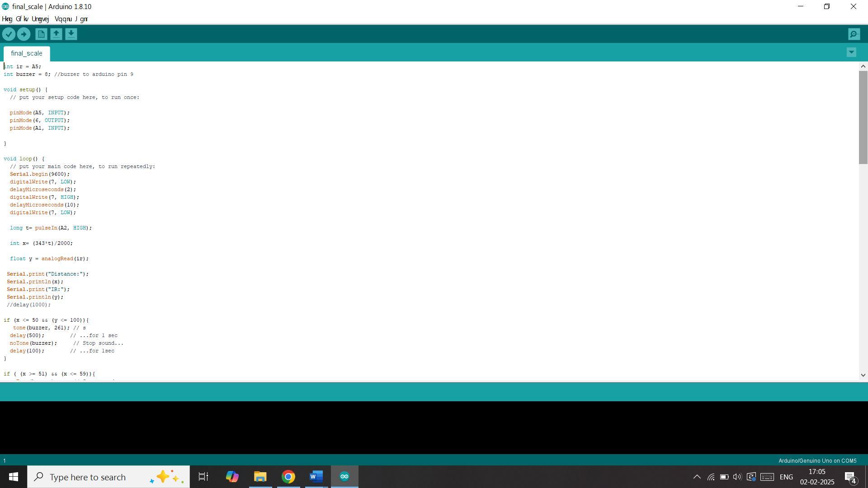Screen dimensions: 868x488
Task: Open File Explorer from the taskbar
Action: click(260, 477)
